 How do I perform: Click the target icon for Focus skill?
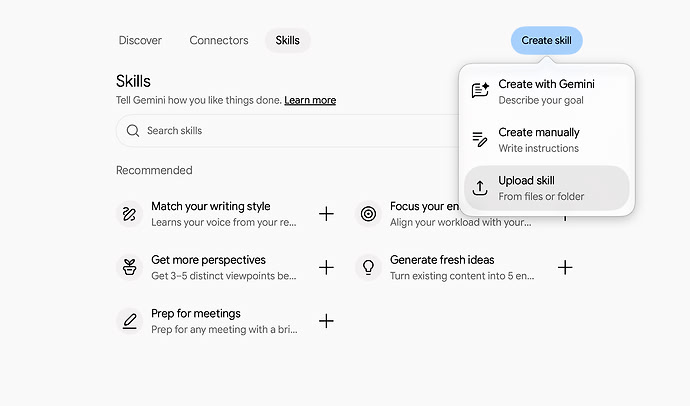[x=368, y=214]
